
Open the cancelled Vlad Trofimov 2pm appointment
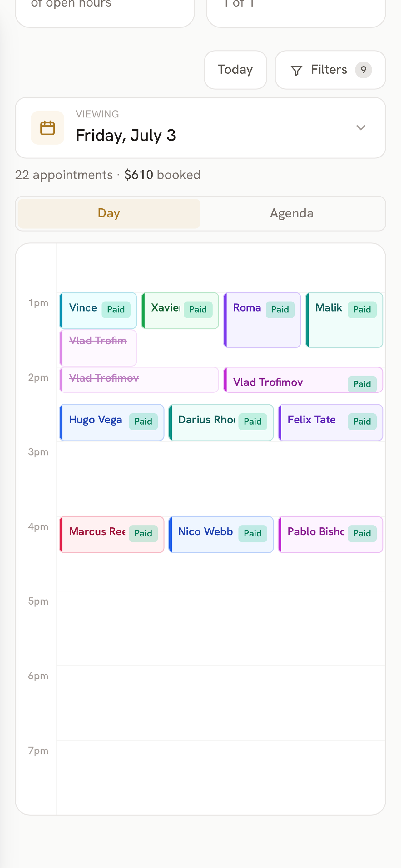tap(139, 379)
